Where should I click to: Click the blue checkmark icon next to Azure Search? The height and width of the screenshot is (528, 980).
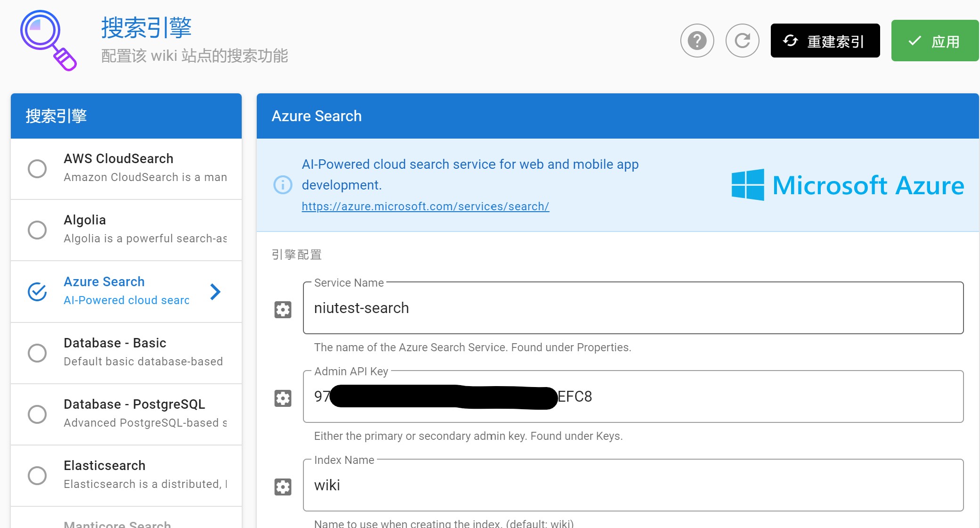[x=37, y=291]
